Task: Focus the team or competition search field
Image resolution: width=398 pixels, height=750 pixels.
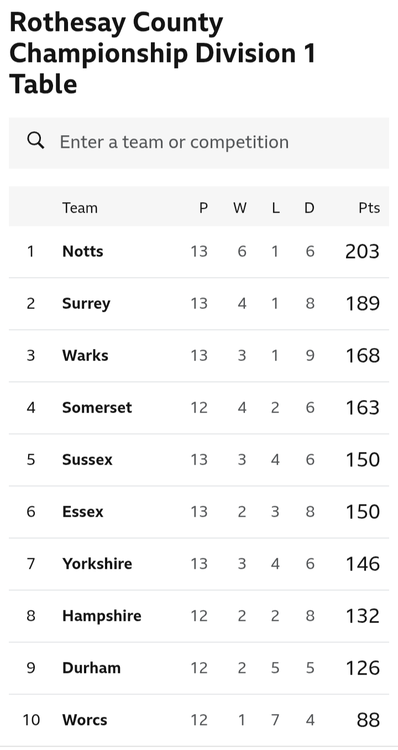Action: click(199, 143)
